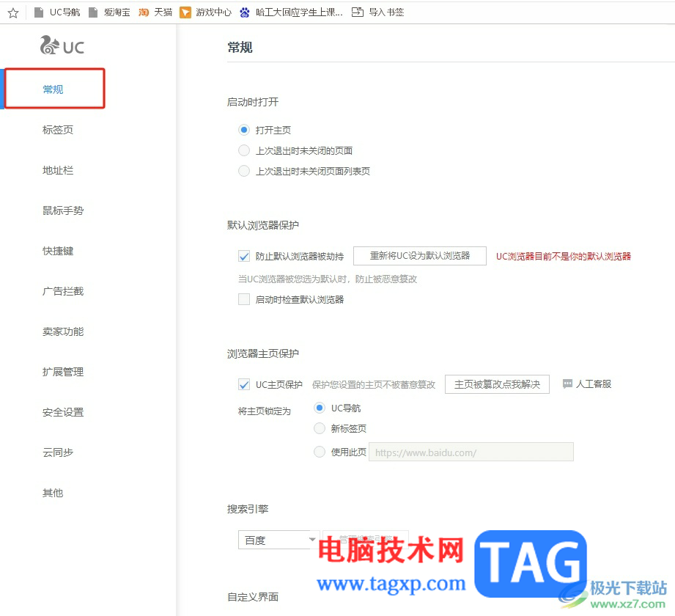Select UC导航 as locked homepage
Image resolution: width=675 pixels, height=616 pixels.
point(320,408)
